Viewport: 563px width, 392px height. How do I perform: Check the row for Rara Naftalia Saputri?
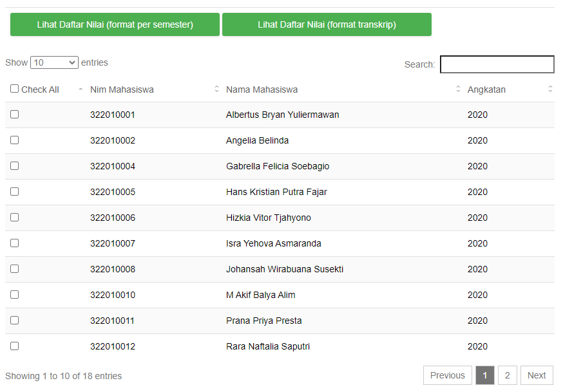coord(14,346)
